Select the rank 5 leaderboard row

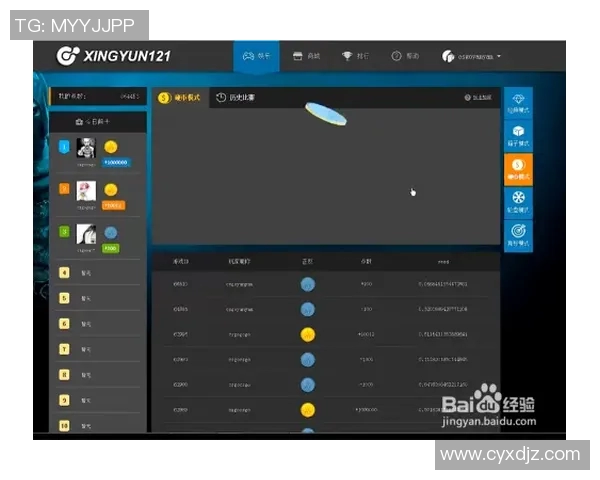tap(98, 298)
